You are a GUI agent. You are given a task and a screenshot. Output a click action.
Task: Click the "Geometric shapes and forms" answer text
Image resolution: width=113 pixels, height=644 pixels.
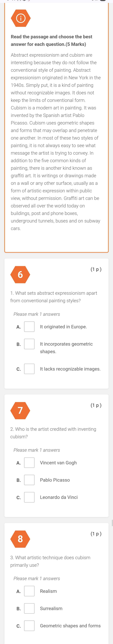coord(70,626)
